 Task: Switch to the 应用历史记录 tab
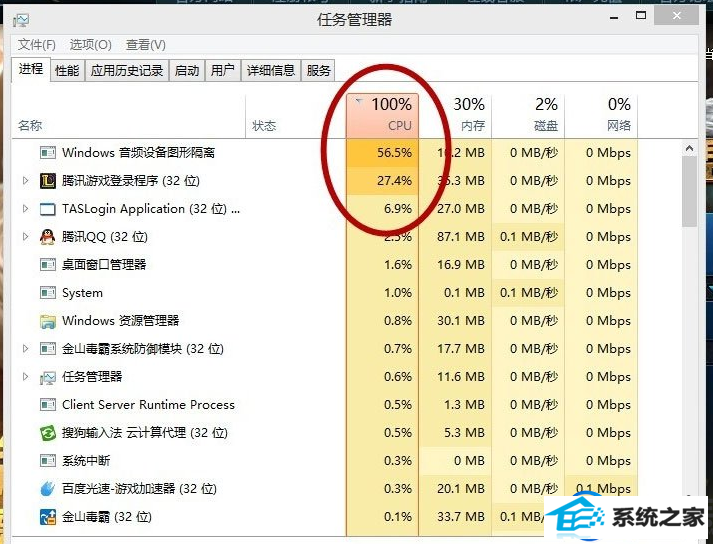pyautogui.click(x=127, y=71)
